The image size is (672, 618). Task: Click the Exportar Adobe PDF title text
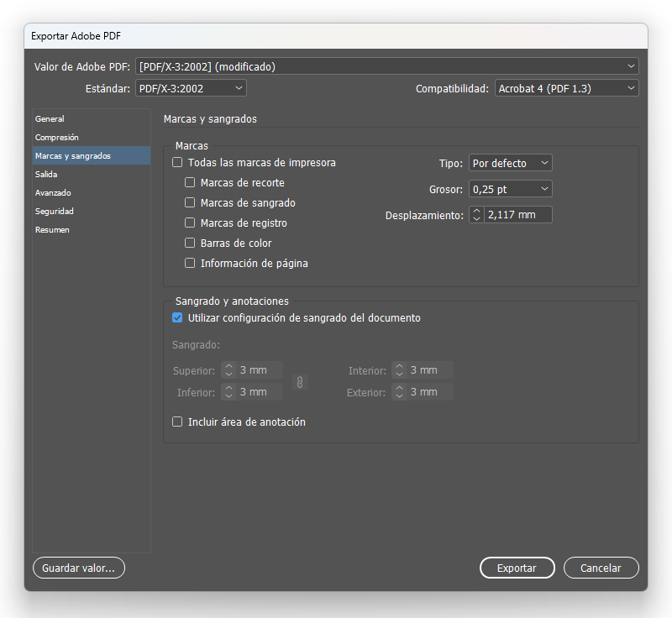click(76, 36)
